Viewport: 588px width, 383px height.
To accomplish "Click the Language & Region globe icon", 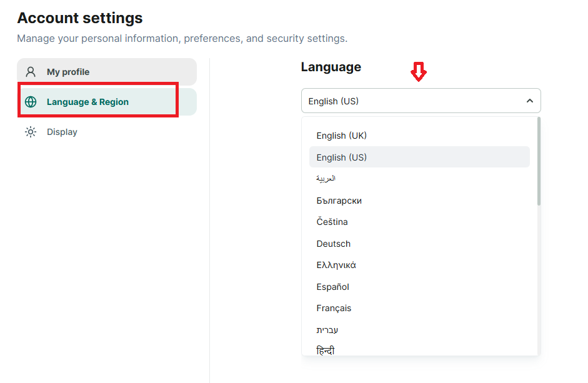I will (31, 102).
